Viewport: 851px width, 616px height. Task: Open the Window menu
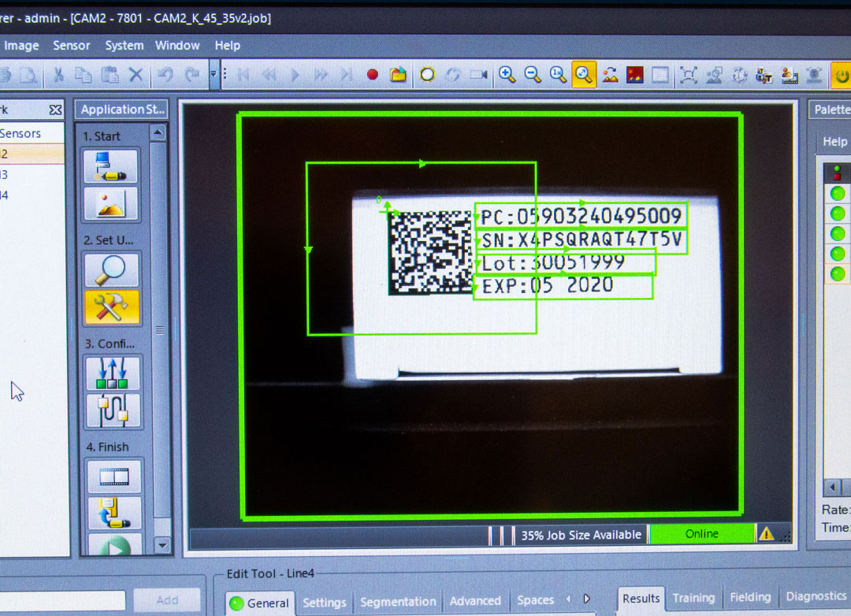[x=177, y=46]
